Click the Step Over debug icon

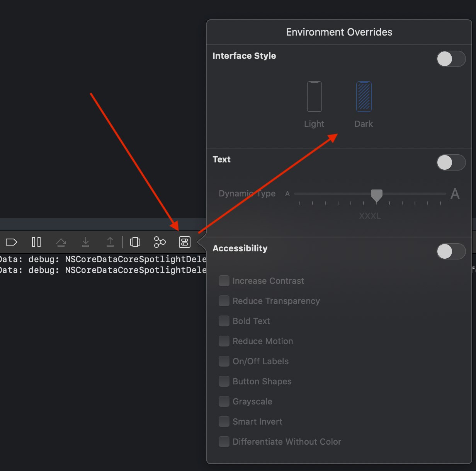coord(61,242)
